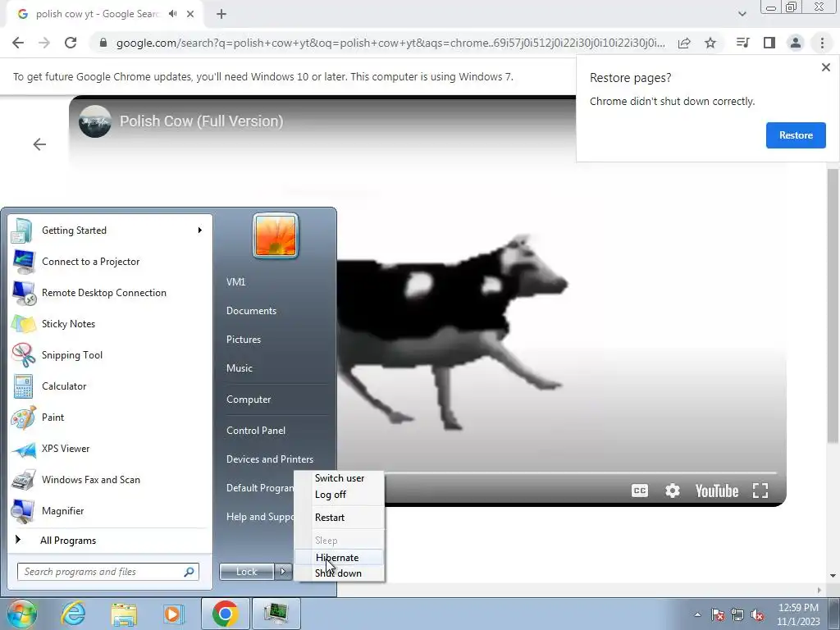Launch Magnifier tool
This screenshot has width=840, height=630.
point(110,510)
